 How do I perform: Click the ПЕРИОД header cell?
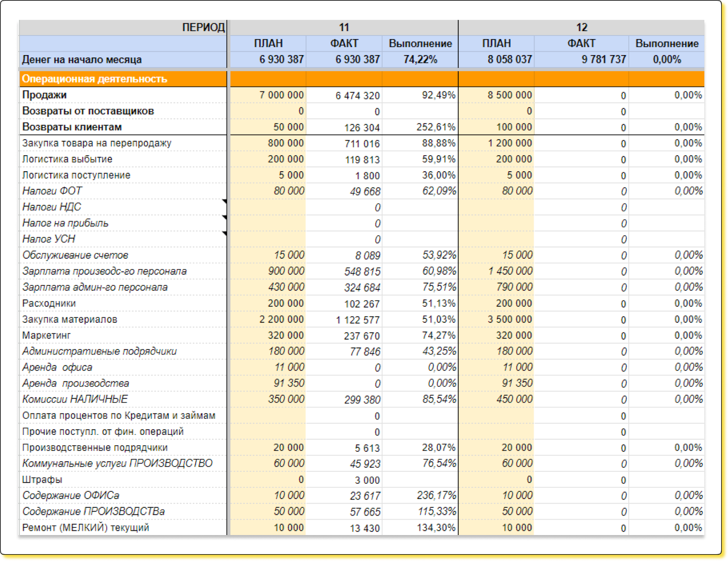[203, 27]
